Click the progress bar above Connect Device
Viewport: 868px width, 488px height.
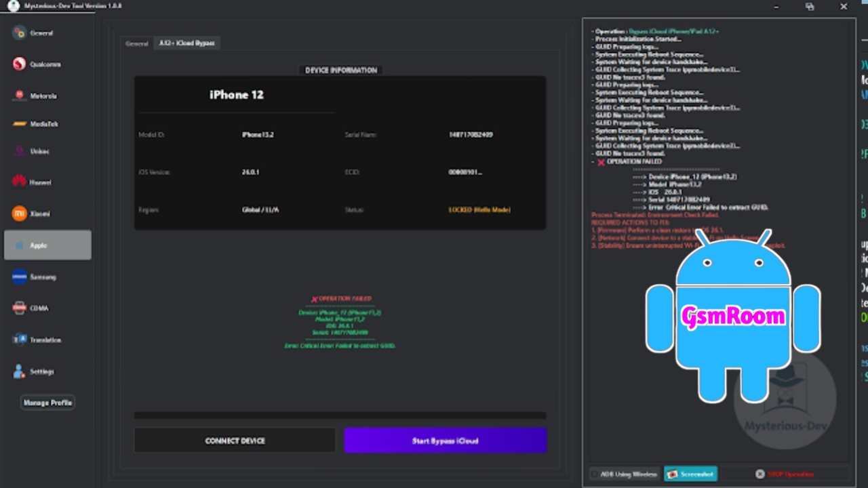coord(340,415)
